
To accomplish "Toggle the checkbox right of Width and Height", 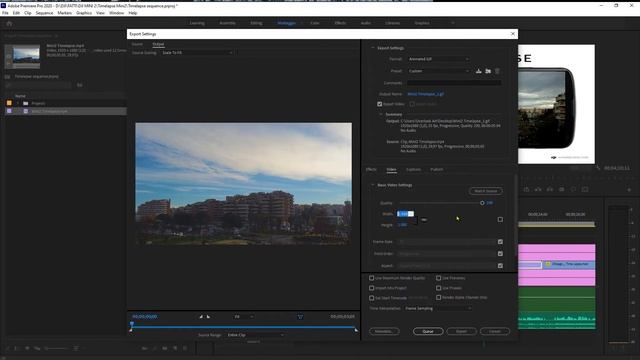I will (x=500, y=220).
